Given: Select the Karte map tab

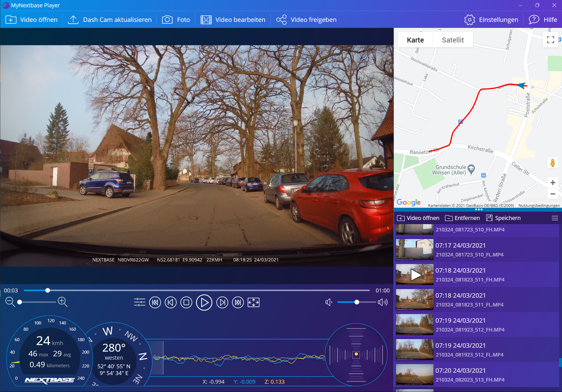Looking at the screenshot, I should [415, 40].
